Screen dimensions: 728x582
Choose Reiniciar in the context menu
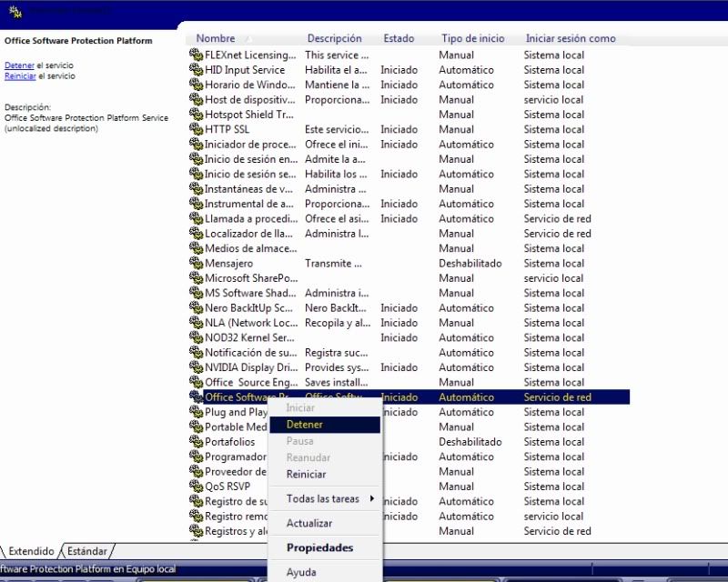[325, 475]
